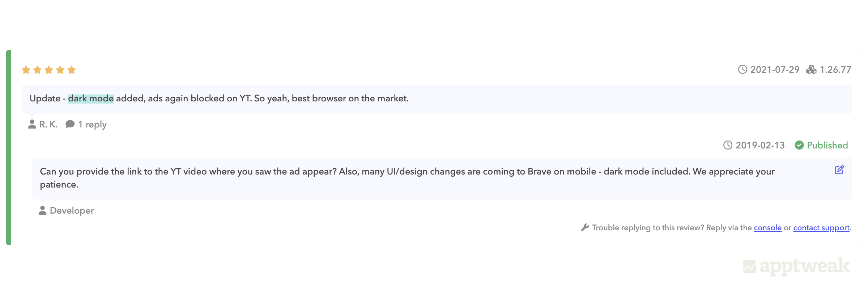Expand the 1 reply thread
The width and height of the screenshot is (868, 294).
tap(92, 125)
